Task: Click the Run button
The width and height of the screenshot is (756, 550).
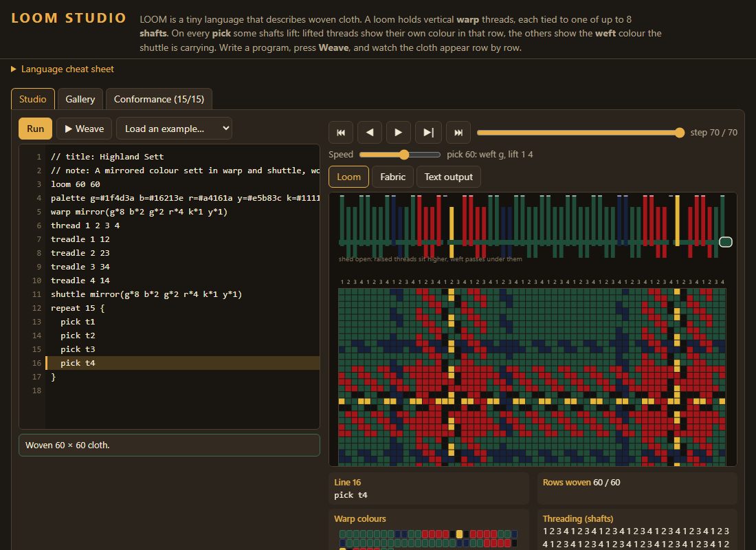Action: pos(35,129)
